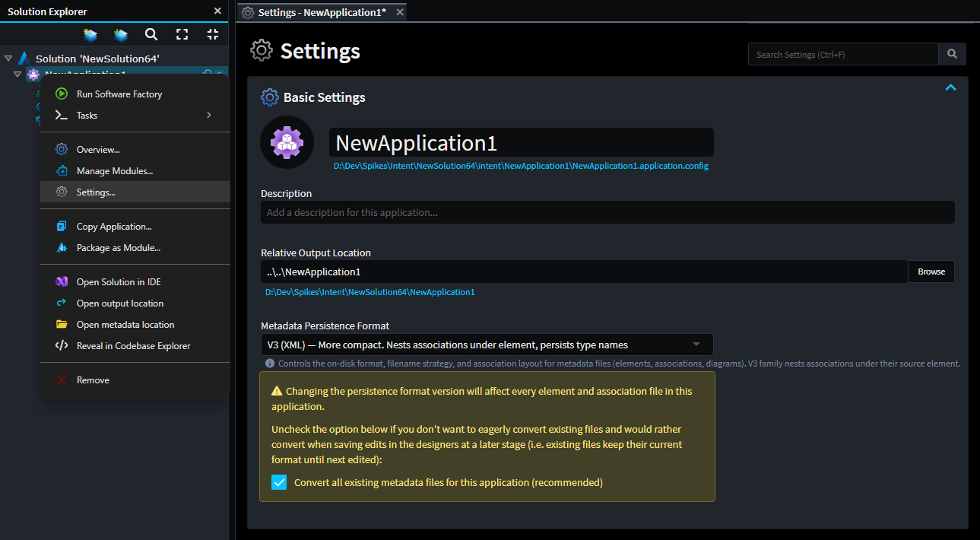Click the search magnifier button beside Search Settings
This screenshot has height=540, width=980.
click(x=952, y=54)
